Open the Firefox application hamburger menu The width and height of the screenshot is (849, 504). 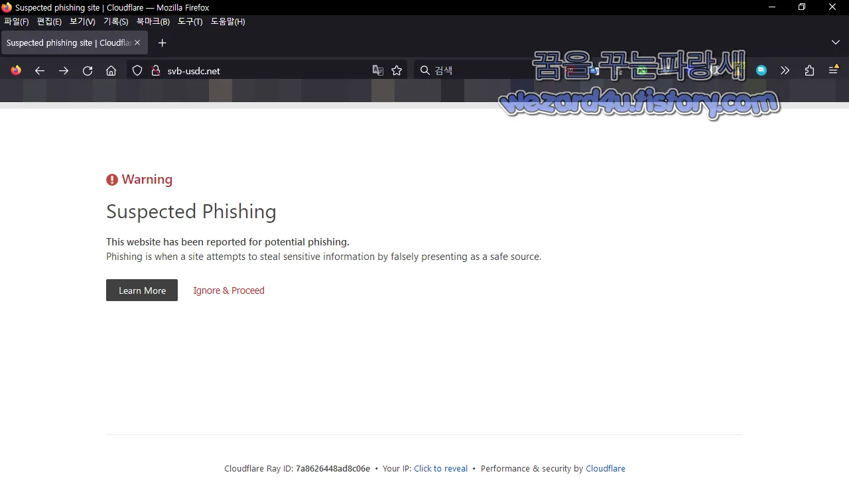coord(834,70)
